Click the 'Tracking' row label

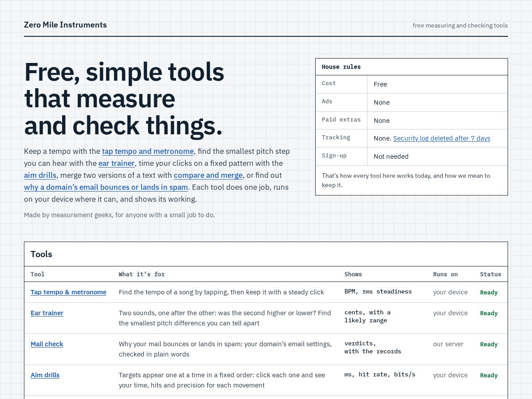336,137
